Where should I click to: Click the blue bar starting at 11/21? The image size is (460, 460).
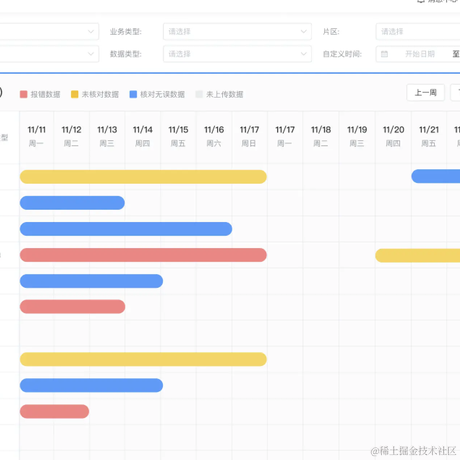pos(436,176)
